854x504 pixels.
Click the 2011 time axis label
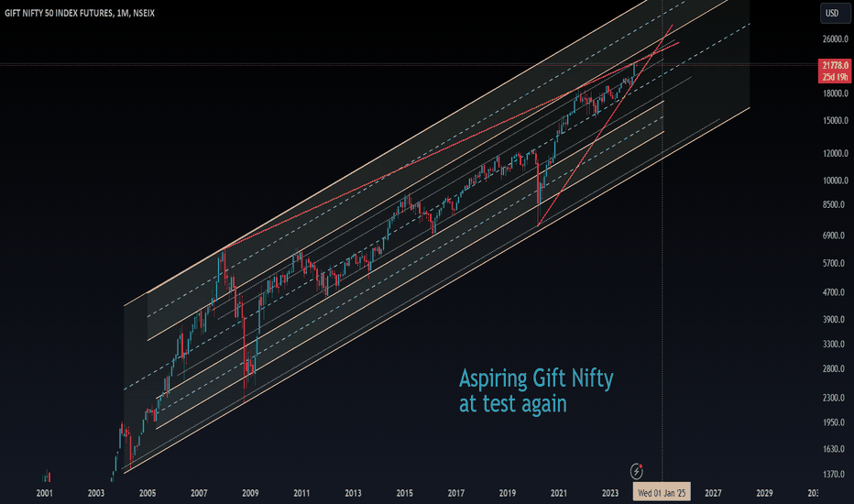tap(301, 493)
